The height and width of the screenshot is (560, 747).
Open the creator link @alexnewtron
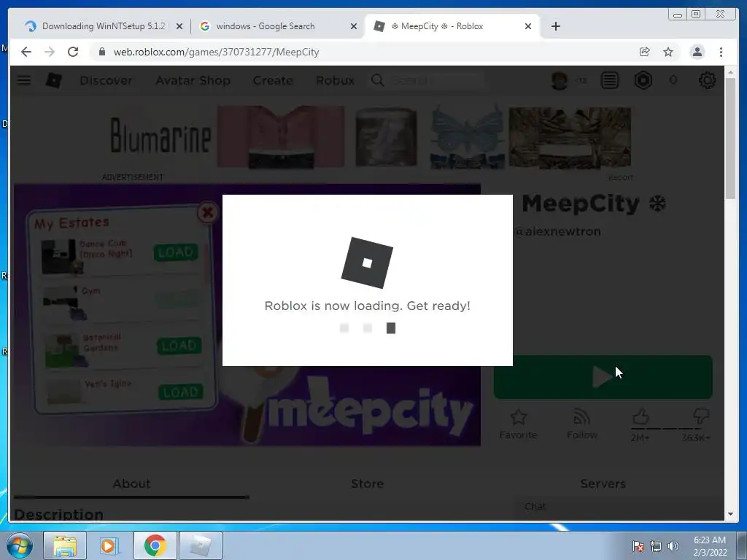558,231
